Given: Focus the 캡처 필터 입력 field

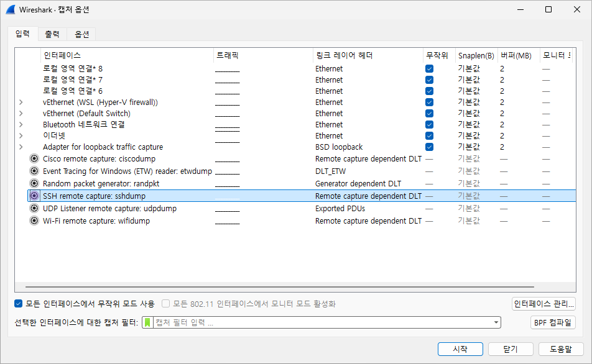Looking at the screenshot, I should [323, 322].
